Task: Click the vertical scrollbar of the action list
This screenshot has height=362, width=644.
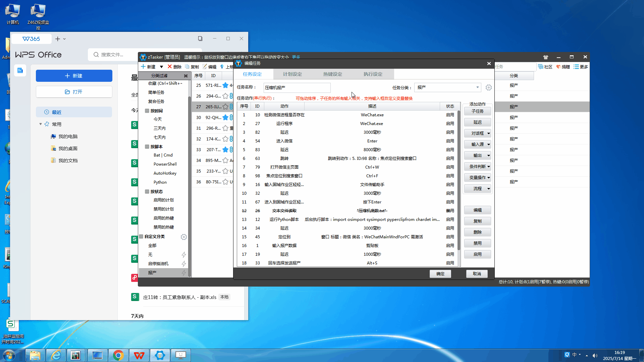Action: (459, 181)
